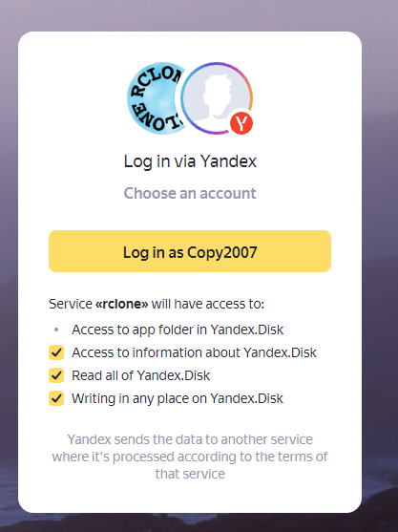398x532 pixels.
Task: Log in as Copy2007
Action: (190, 251)
